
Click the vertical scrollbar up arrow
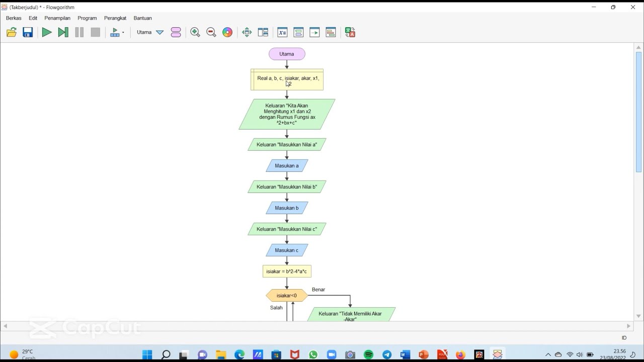click(x=639, y=47)
